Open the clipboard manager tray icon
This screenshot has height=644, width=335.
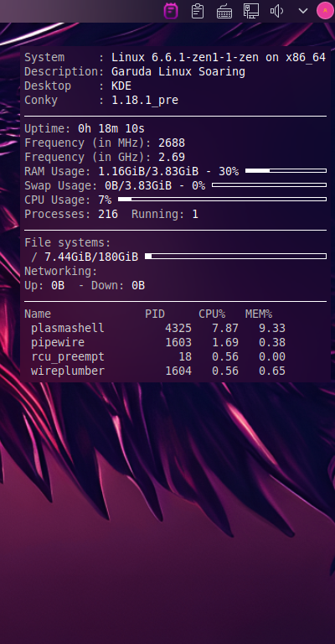pyautogui.click(x=198, y=11)
